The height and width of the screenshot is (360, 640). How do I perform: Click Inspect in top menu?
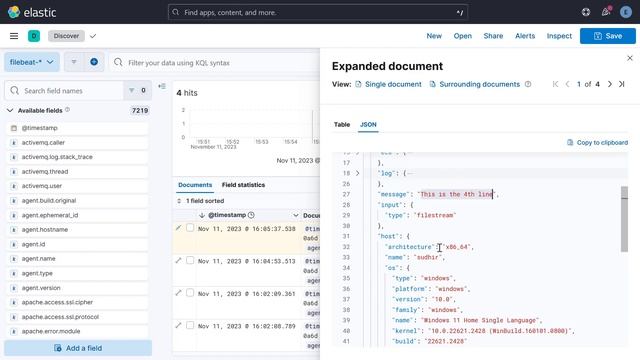[x=559, y=36]
